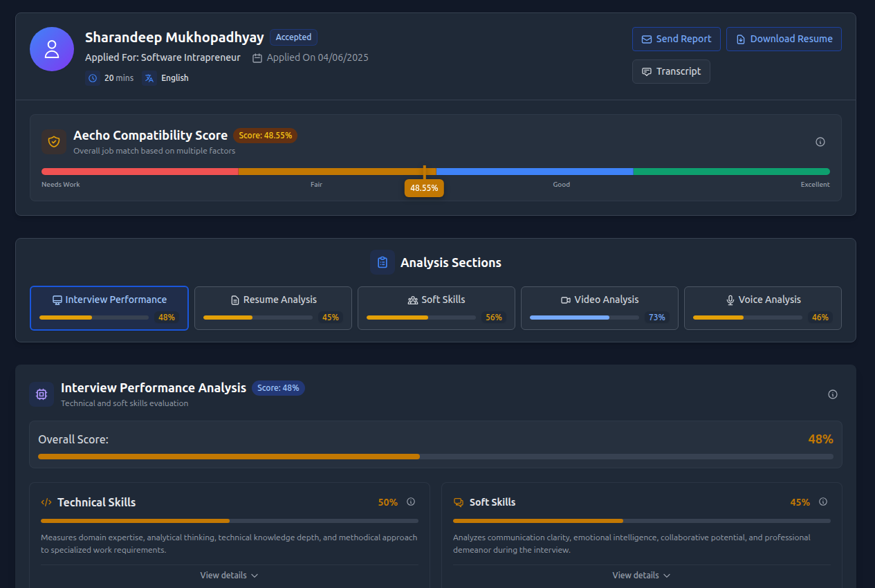
Task: Click the shield icon for Aecho Compatibility Score
Action: point(54,142)
